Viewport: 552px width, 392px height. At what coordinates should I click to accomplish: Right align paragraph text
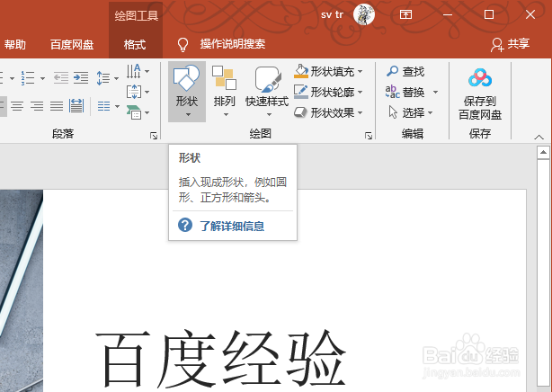(37, 106)
